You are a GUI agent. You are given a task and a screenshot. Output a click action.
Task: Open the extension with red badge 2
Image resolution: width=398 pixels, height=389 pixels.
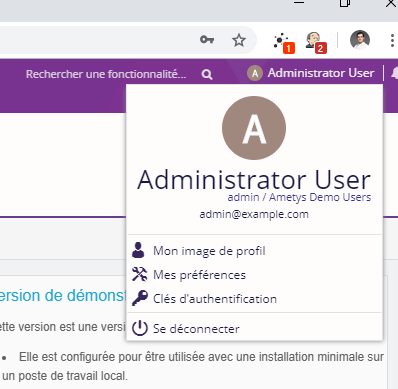point(315,42)
